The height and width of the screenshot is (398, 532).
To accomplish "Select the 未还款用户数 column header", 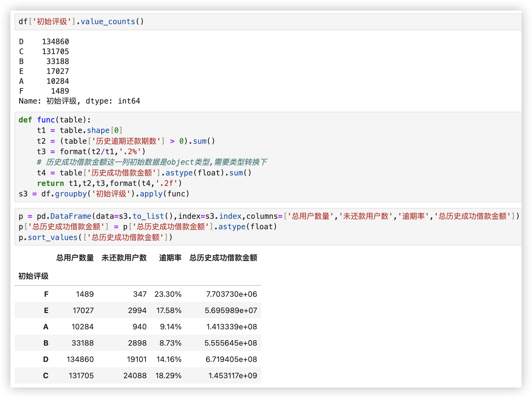I will click(124, 258).
